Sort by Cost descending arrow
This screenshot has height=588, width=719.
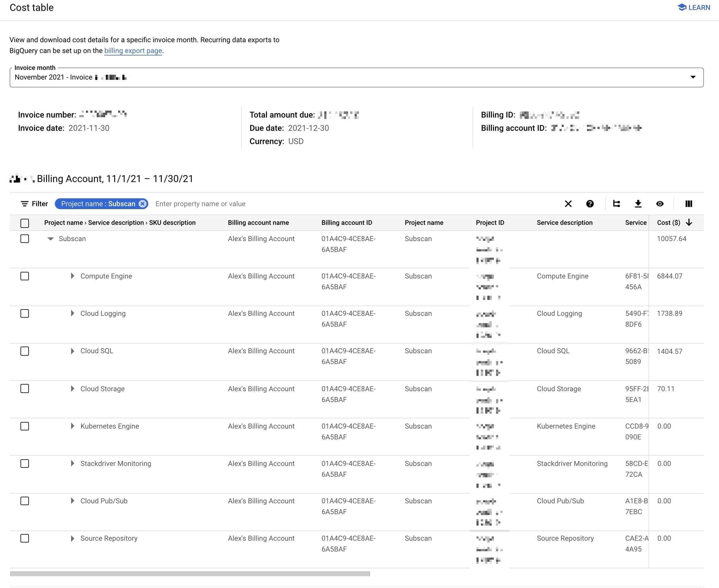click(689, 222)
